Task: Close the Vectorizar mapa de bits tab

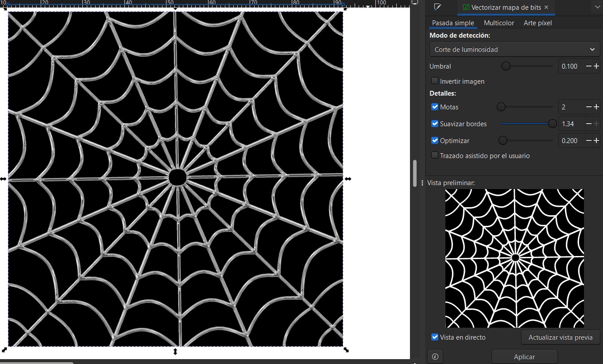Action: [546, 8]
